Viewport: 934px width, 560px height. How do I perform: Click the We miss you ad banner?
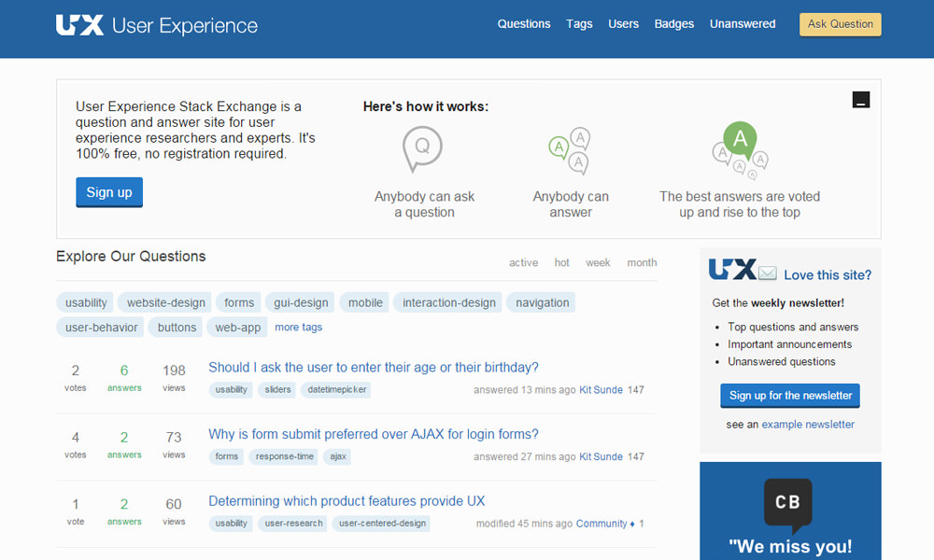790,511
